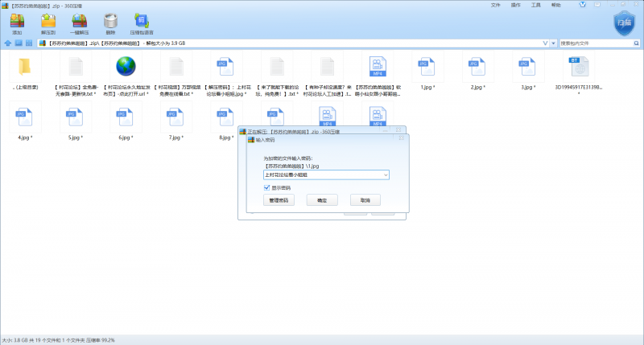Open the address bar path history dropdown
This screenshot has height=345, width=644.
click(x=545, y=43)
